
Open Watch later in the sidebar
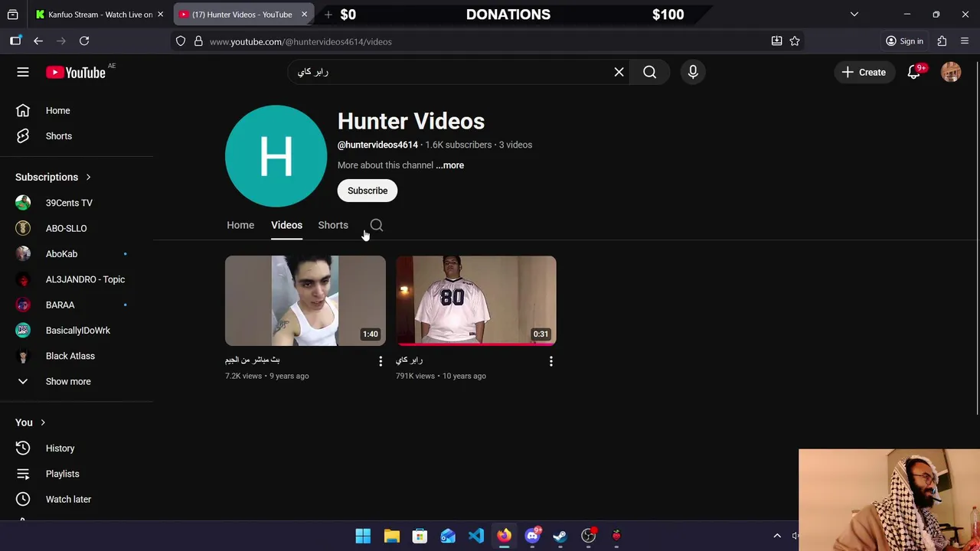point(77,499)
